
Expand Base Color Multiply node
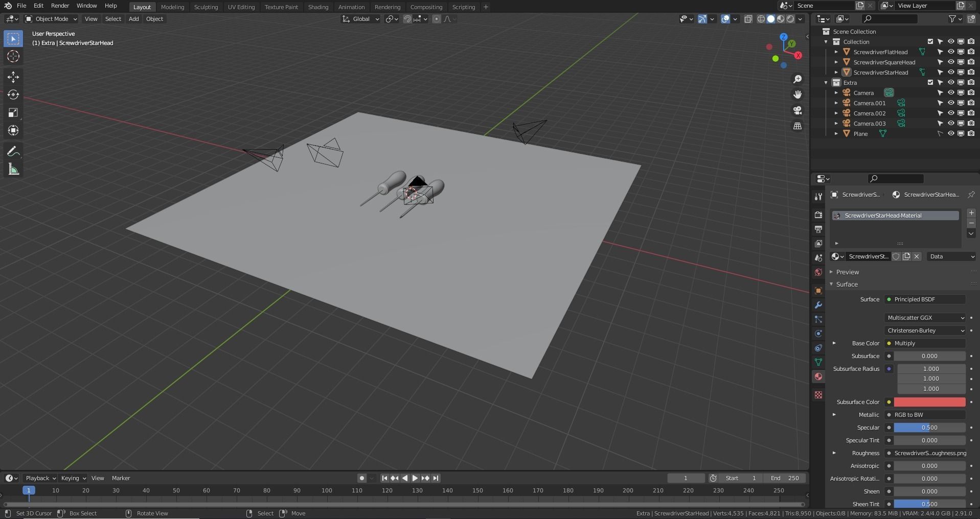[x=834, y=343]
